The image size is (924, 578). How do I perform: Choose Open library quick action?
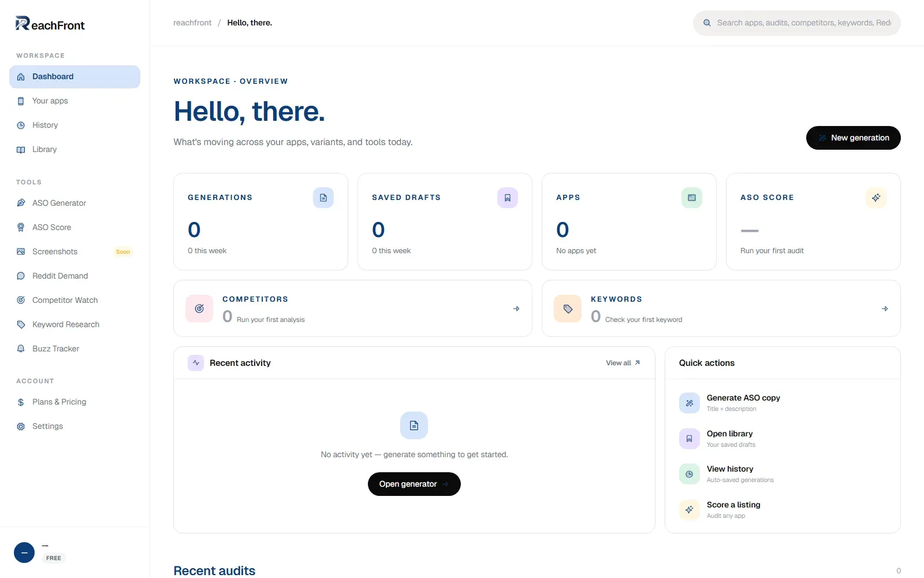coord(783,439)
